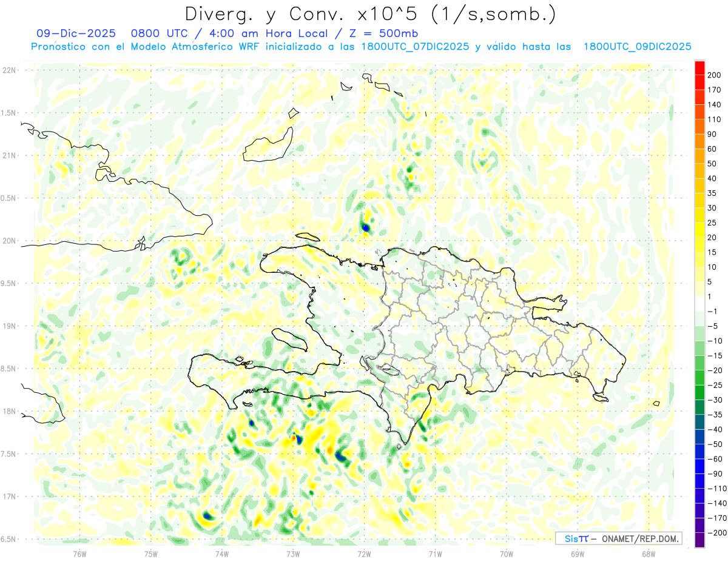Click the positive '15' colorbar label

[712, 252]
